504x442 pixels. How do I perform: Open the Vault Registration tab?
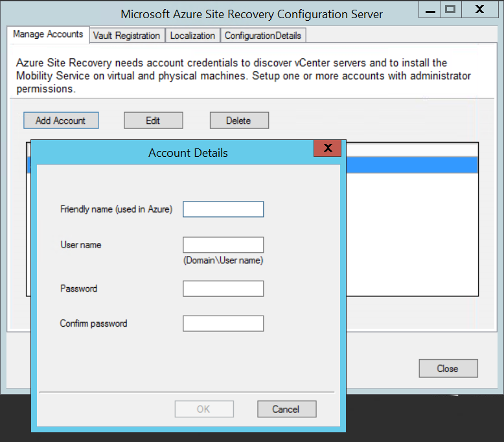click(x=127, y=36)
